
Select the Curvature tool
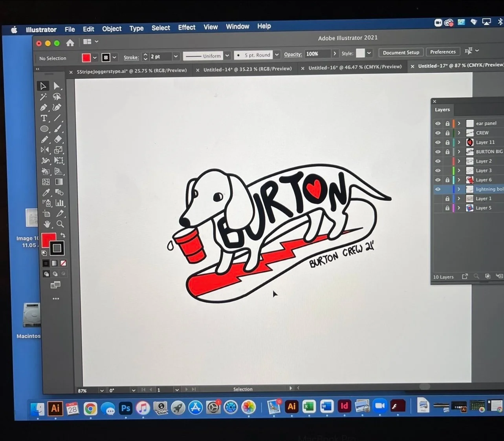pos(57,107)
